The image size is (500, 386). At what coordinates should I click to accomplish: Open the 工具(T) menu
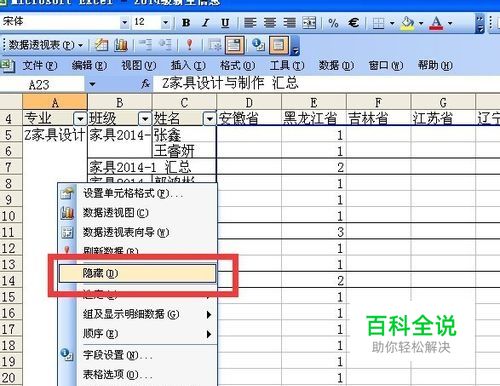[x=287, y=65]
